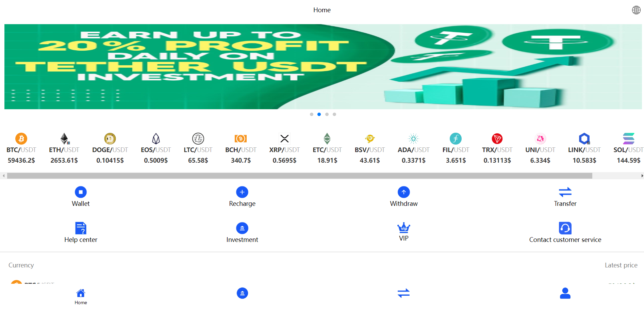
Task: Select the Cardano ADA/USDT icon
Action: pos(413,138)
